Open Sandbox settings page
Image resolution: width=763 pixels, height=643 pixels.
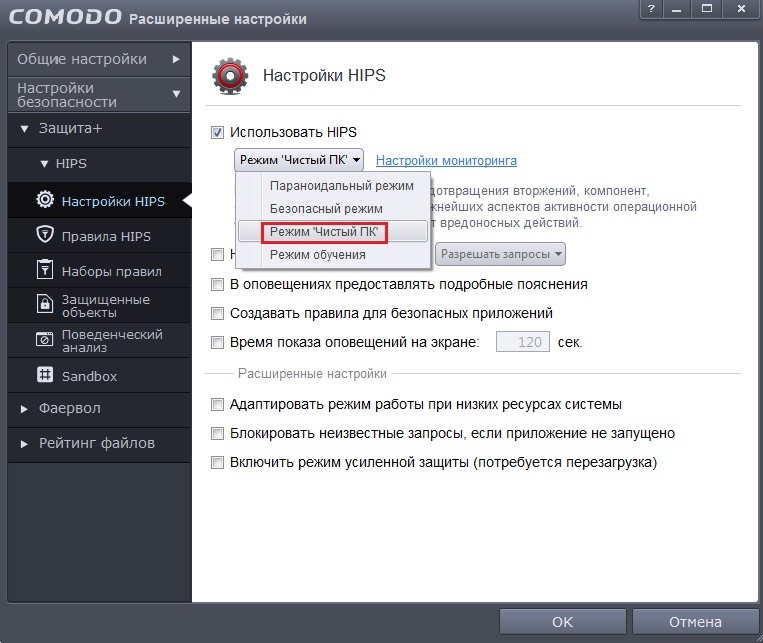coord(99,375)
